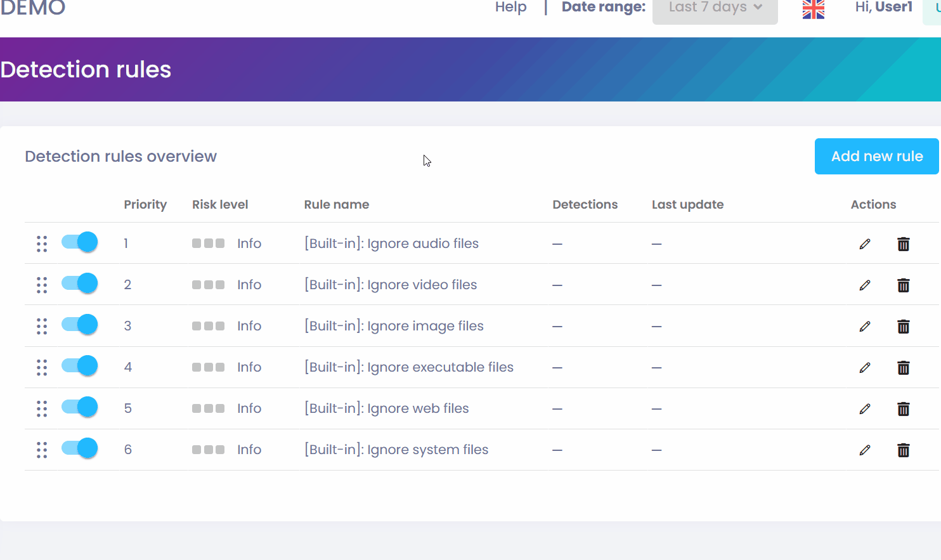
Task: Edit the Ignore video files rule
Action: pos(865,285)
